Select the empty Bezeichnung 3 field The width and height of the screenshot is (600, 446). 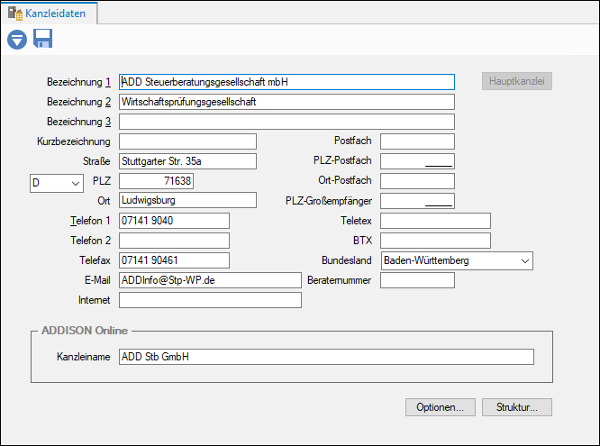[x=287, y=122]
